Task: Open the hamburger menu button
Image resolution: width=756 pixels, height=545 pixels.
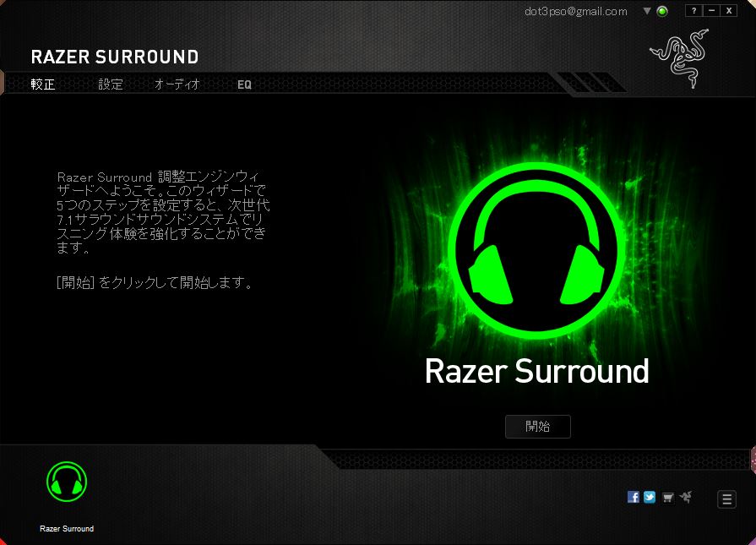Action: pos(726,499)
